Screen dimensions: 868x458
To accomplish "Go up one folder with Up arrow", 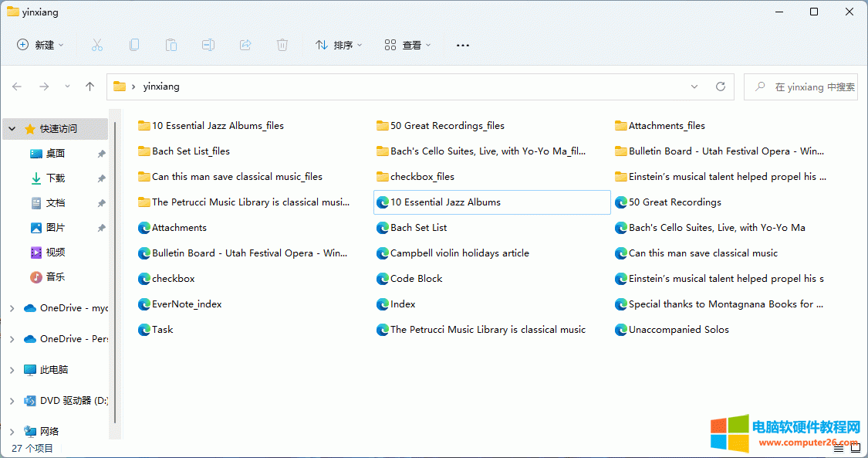I will [x=90, y=87].
